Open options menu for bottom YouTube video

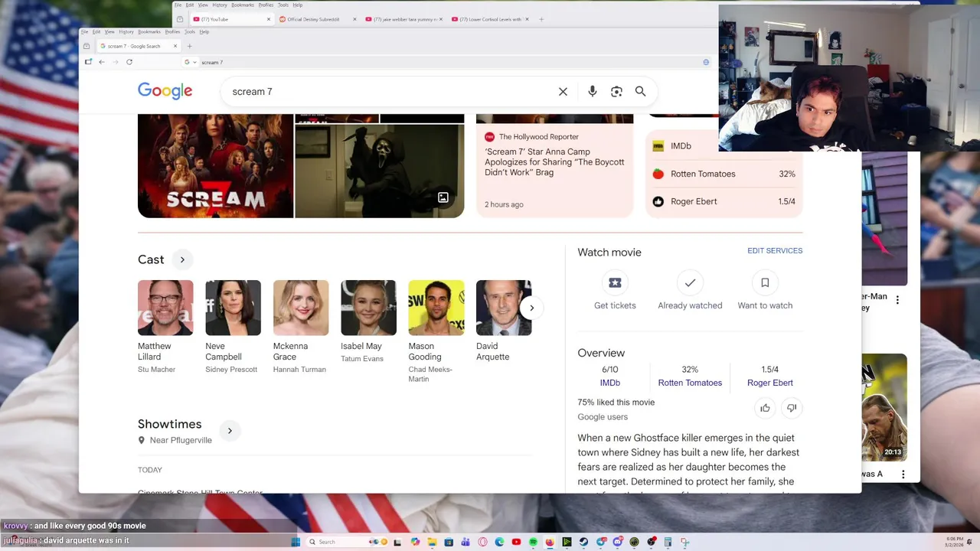click(904, 474)
